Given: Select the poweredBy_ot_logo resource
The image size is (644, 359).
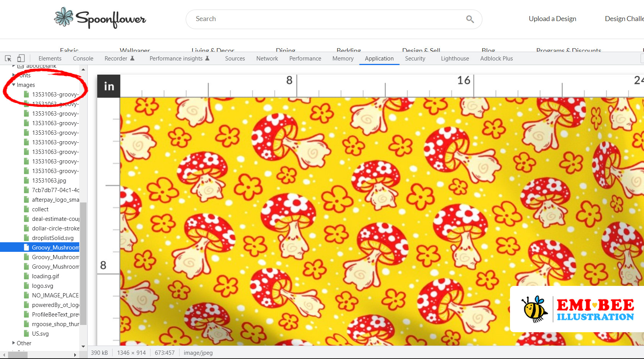Looking at the screenshot, I should [56, 305].
